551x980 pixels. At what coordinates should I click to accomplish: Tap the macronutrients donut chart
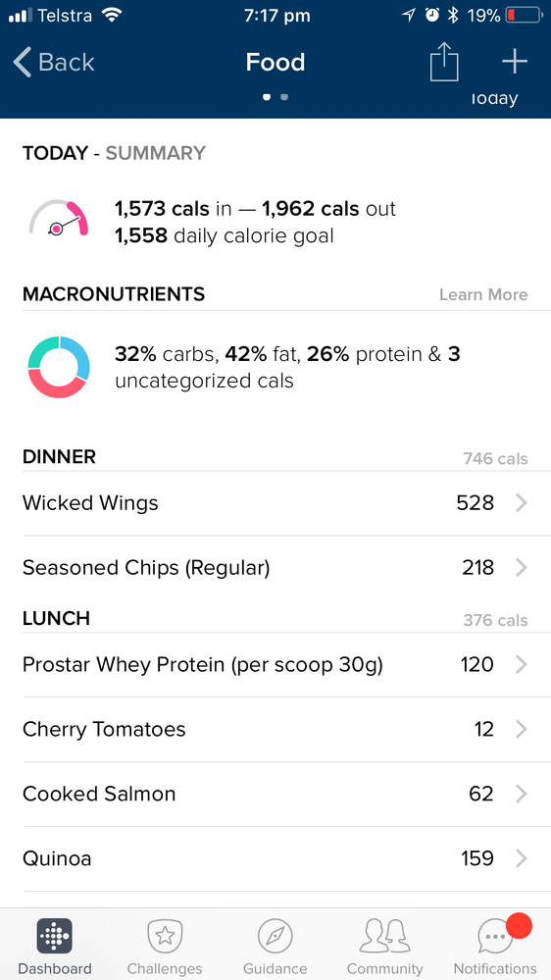pos(59,367)
